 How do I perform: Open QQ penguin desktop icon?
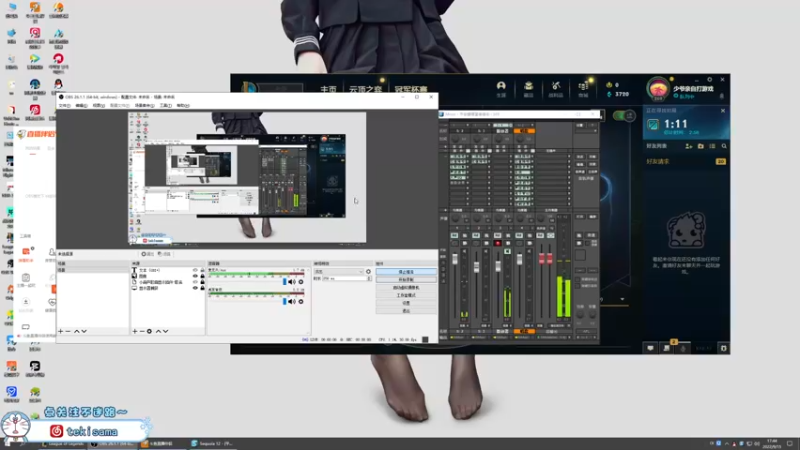point(58,84)
